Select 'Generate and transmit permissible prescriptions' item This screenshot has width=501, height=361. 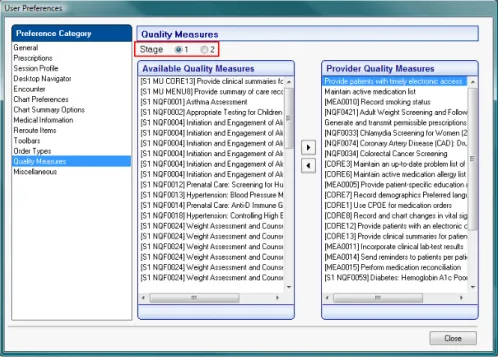(396, 123)
